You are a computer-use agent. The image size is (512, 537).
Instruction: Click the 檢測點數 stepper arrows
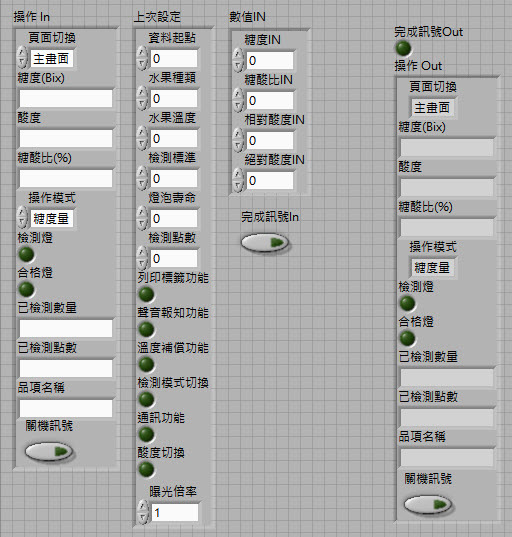point(142,258)
